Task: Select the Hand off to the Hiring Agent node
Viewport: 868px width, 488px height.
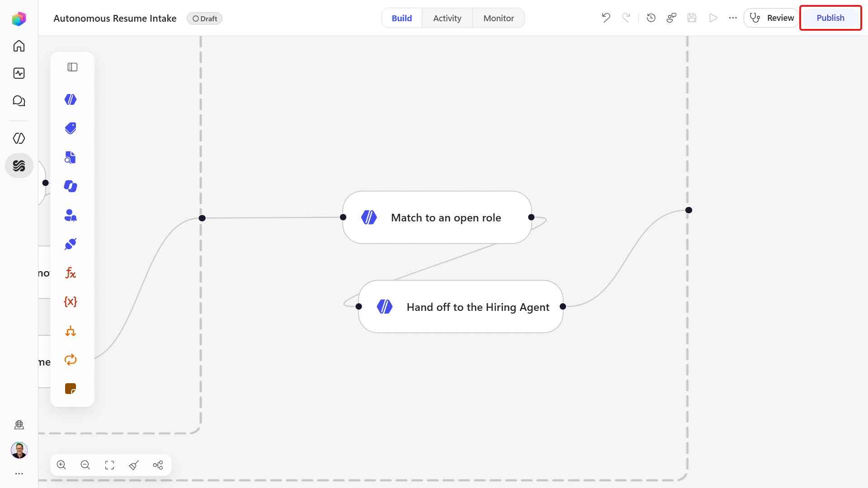Action: [461, 307]
